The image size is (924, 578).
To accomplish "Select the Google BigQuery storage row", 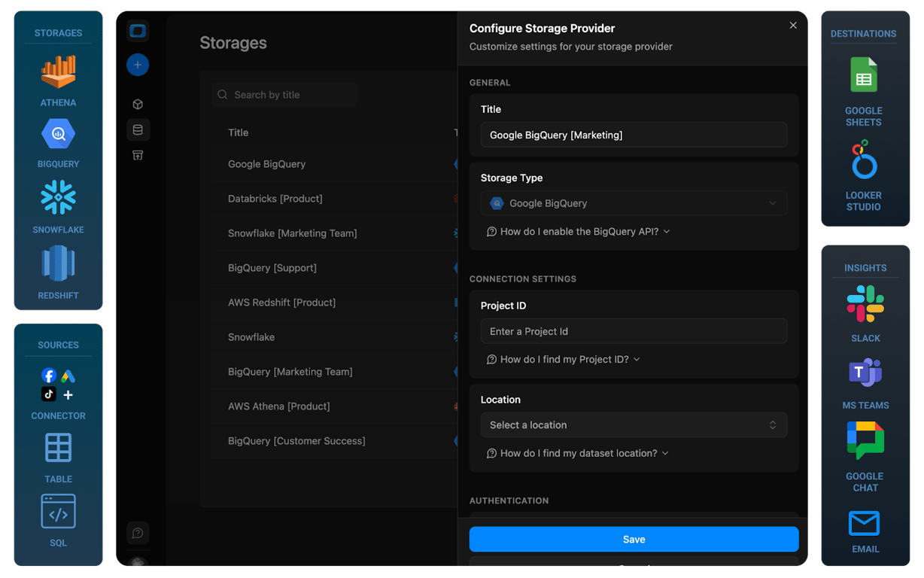I will [334, 164].
